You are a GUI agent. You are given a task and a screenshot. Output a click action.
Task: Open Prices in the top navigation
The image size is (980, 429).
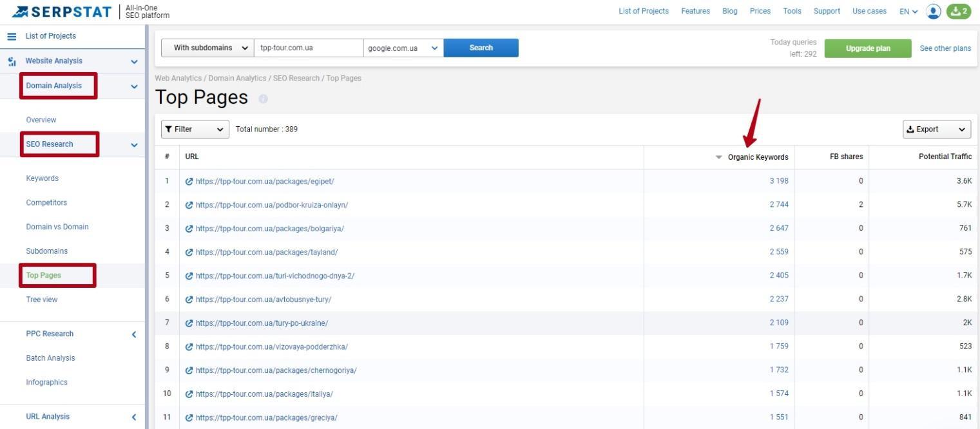[x=760, y=11]
